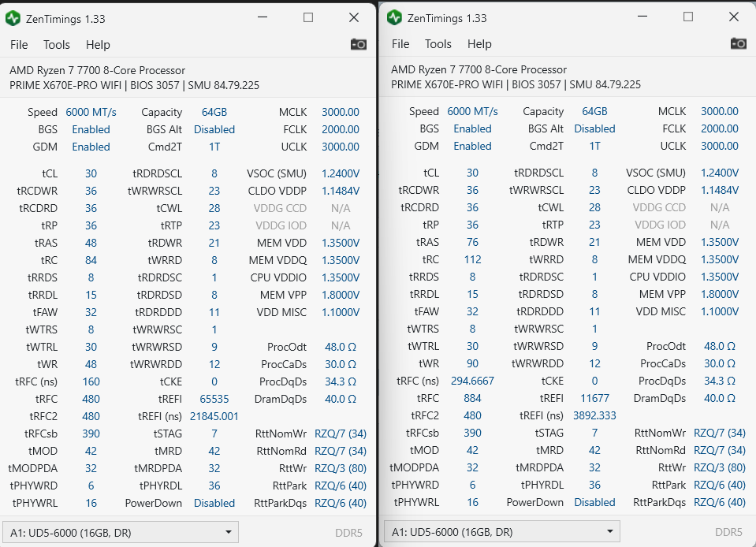Open Tools menu in left ZenTimings window
Viewport: 756px width, 547px height.
click(57, 45)
